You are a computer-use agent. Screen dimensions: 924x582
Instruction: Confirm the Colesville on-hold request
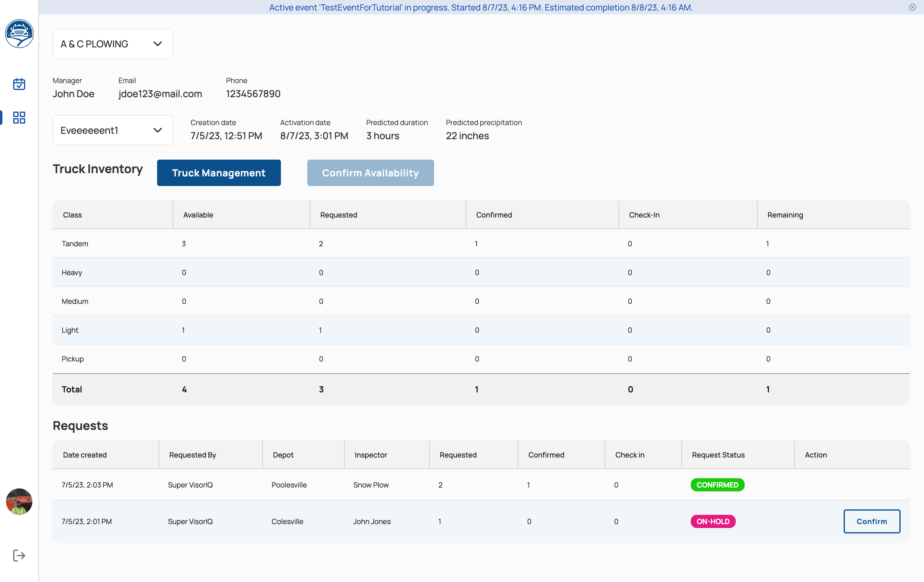tap(872, 521)
